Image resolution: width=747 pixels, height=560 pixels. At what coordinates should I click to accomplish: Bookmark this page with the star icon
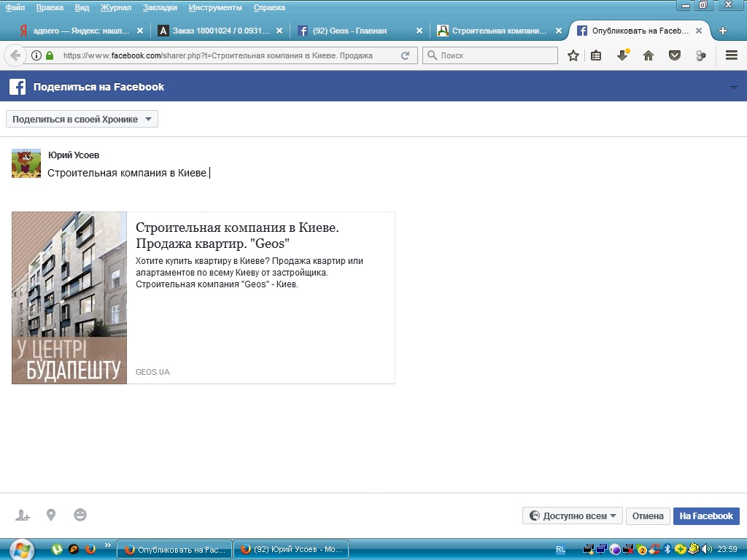573,55
